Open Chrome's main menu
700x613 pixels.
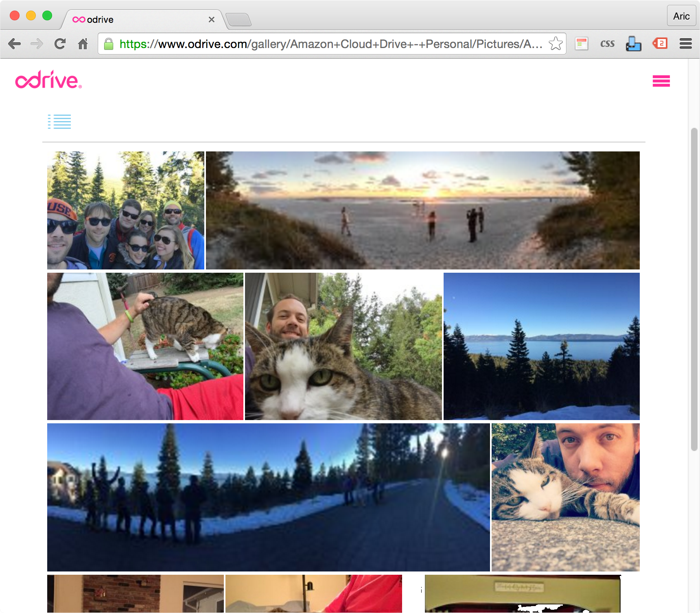pyautogui.click(x=686, y=44)
